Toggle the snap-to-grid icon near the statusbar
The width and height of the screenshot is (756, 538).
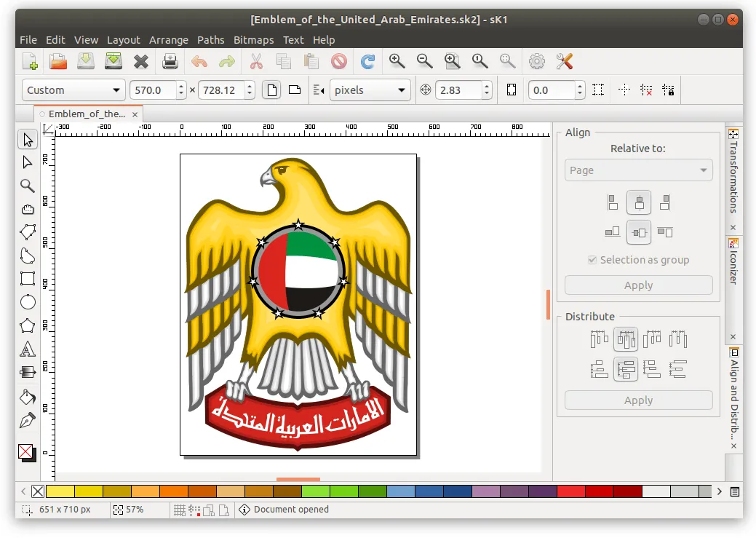[180, 510]
